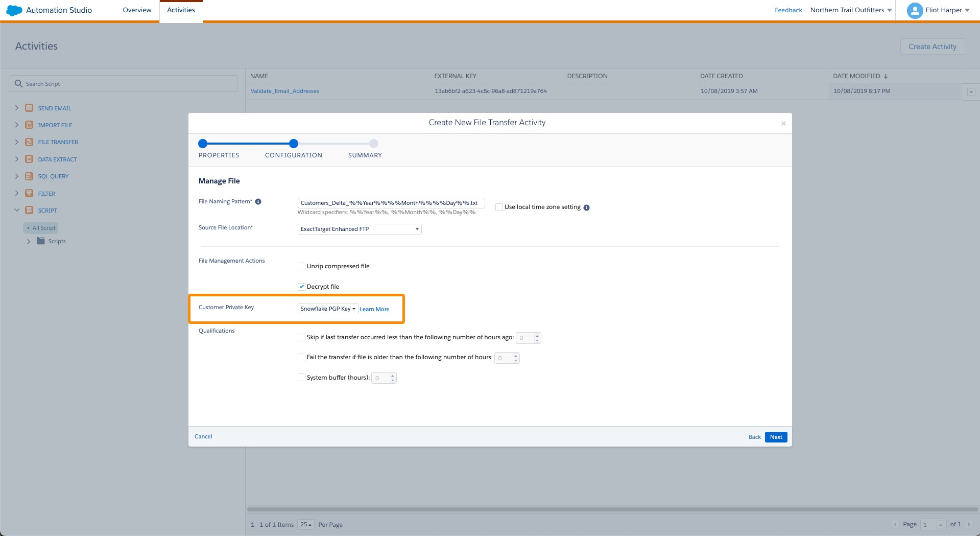The image size is (980, 536).
Task: Close the Create New File Transfer dialog
Action: click(783, 123)
